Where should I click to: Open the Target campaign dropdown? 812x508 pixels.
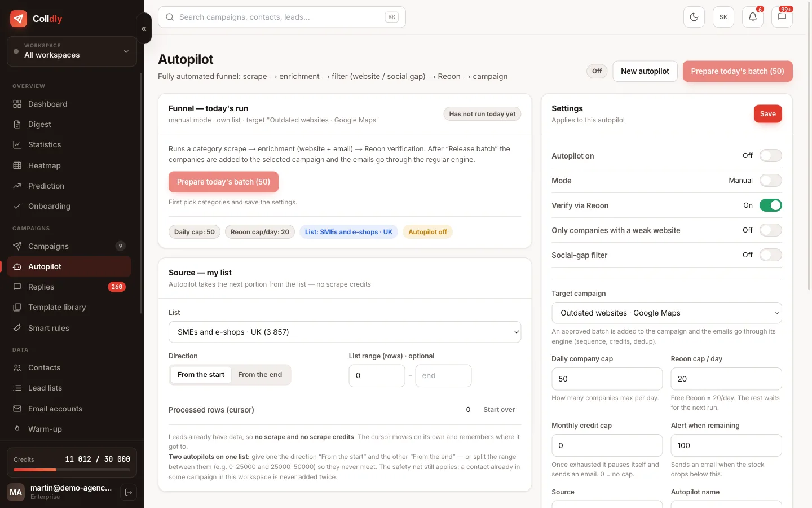(667, 313)
